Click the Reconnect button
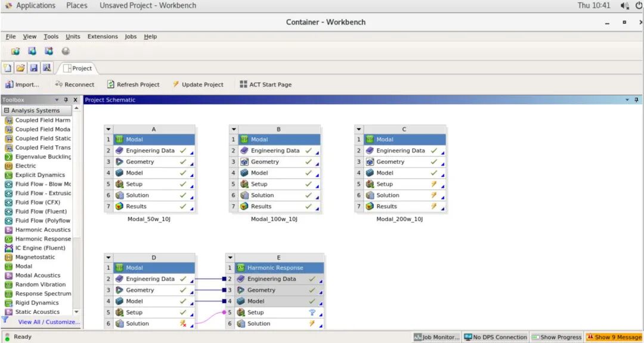The image size is (644, 343). (x=75, y=85)
